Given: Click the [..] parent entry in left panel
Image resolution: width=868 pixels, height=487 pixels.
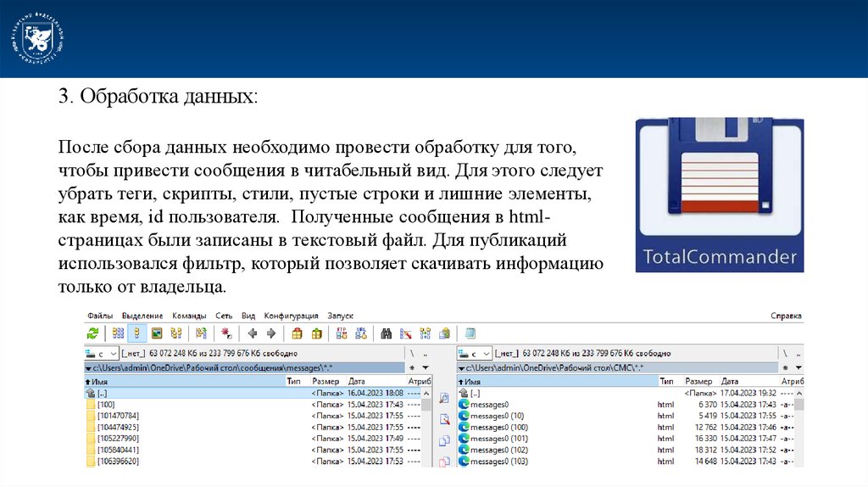Looking at the screenshot, I should click(x=253, y=393).
